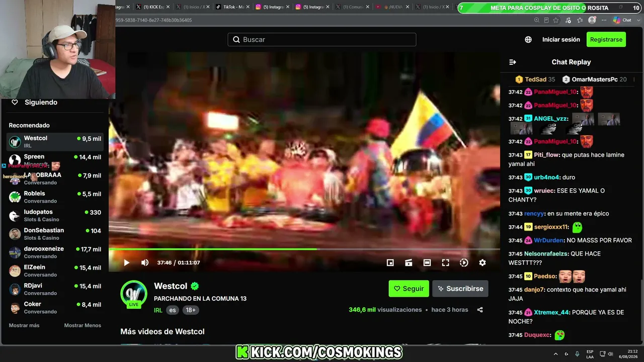Expand the list with Mostrar más

24,325
